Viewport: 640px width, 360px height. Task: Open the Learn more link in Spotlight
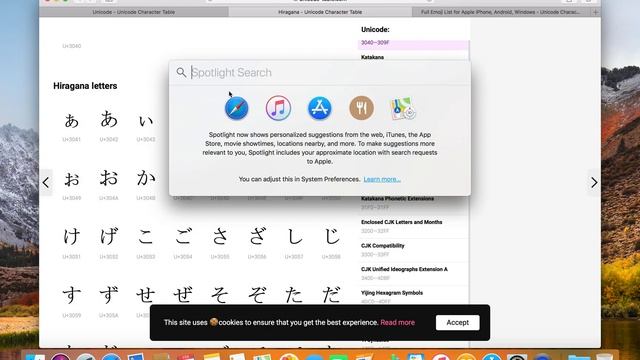(382, 179)
